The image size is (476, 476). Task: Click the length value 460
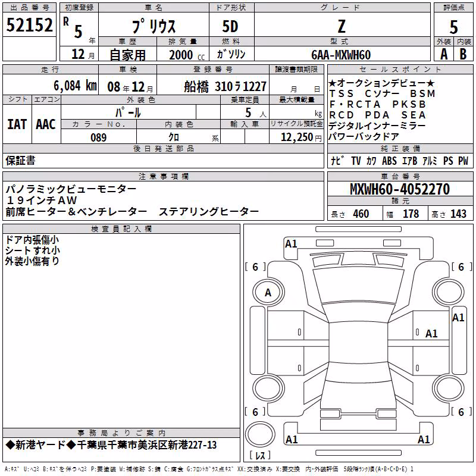coord(361,214)
